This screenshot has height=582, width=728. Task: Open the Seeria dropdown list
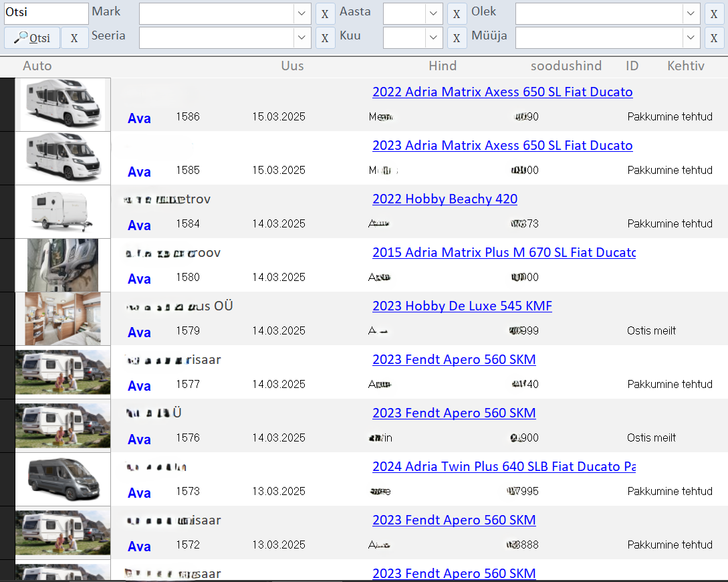[301, 37]
